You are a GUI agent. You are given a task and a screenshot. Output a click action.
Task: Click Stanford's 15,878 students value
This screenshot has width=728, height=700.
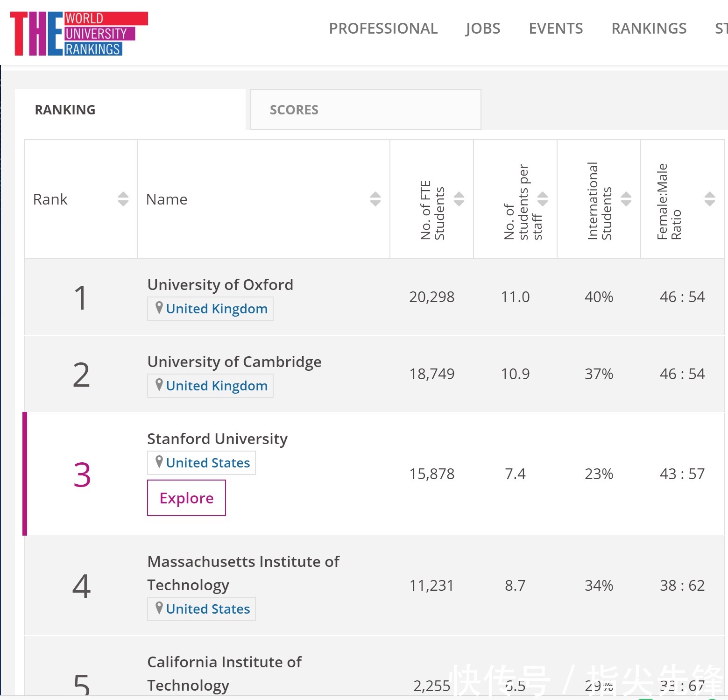432,474
